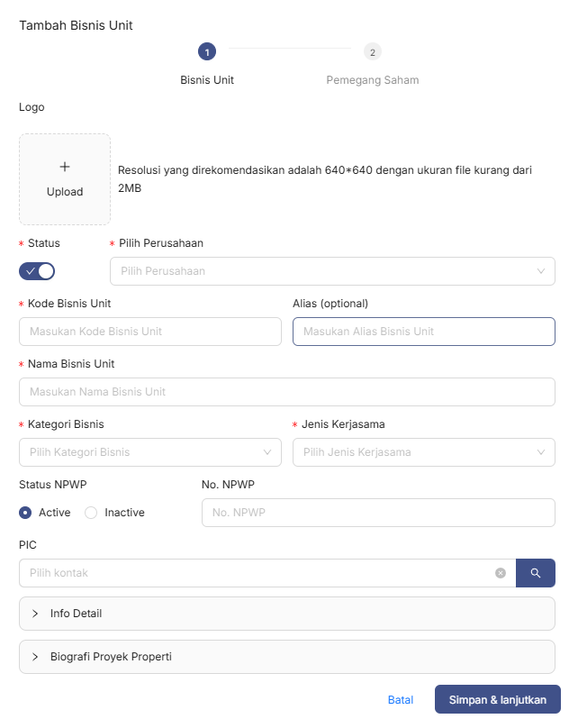The width and height of the screenshot is (578, 728).
Task: Click the Info Detail chevron arrow
Action: 35,614
